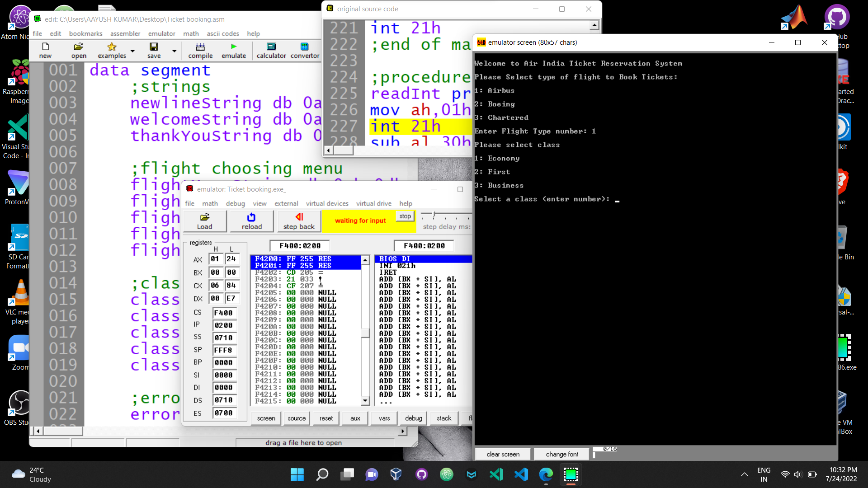Viewport: 868px width, 488px height.
Task: Reload Ticket booking.exe in emulator
Action: [251, 221]
